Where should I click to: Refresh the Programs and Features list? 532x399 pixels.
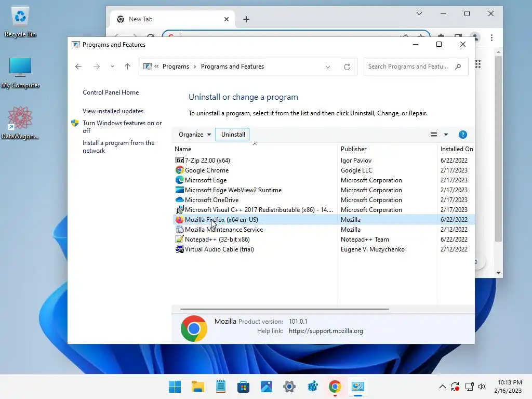(347, 67)
